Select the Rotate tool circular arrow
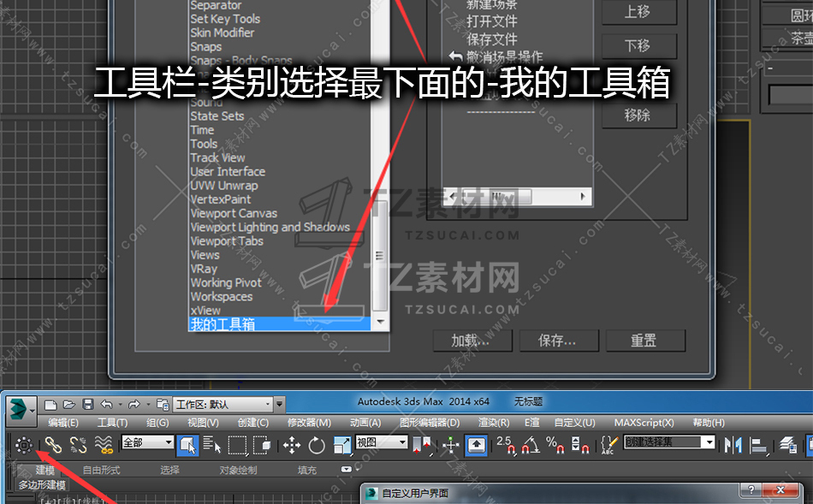 coord(317,445)
